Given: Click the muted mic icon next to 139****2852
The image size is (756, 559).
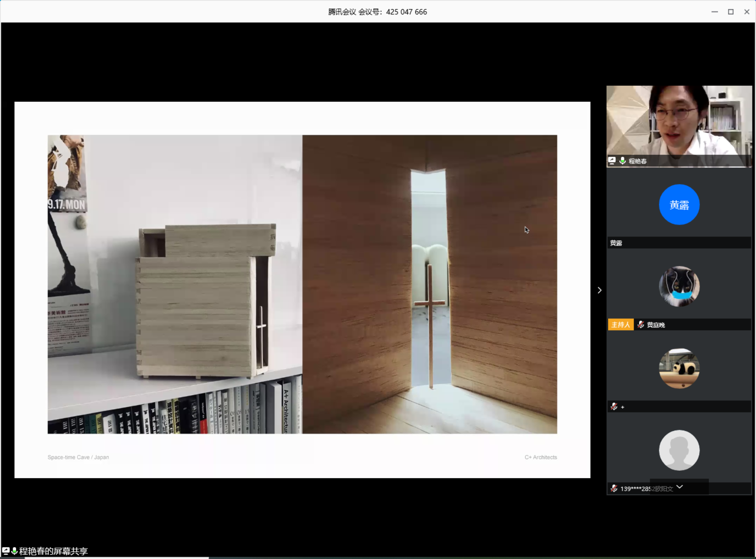Looking at the screenshot, I should click(614, 488).
